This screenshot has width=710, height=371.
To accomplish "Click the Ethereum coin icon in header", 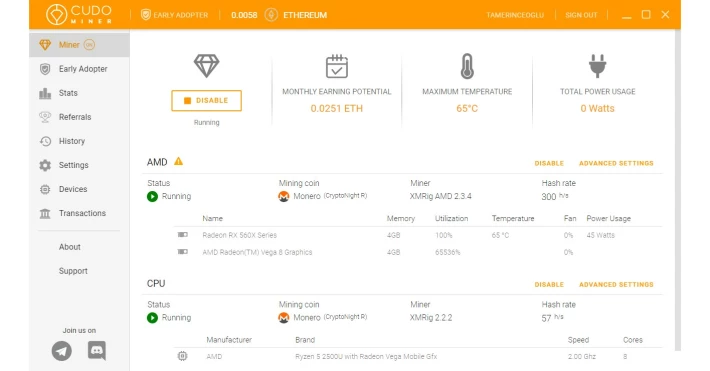I will 271,15.
